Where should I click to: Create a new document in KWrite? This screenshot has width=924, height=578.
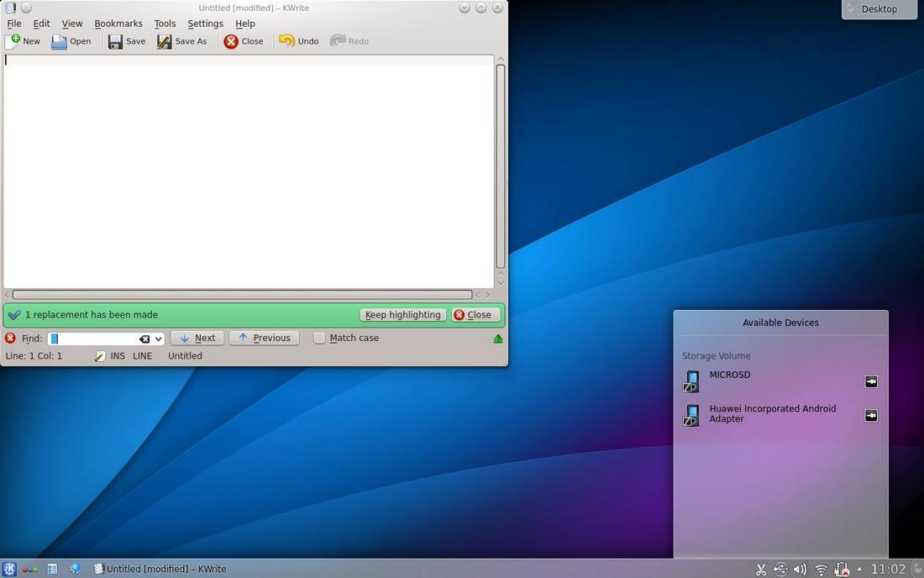tap(25, 40)
